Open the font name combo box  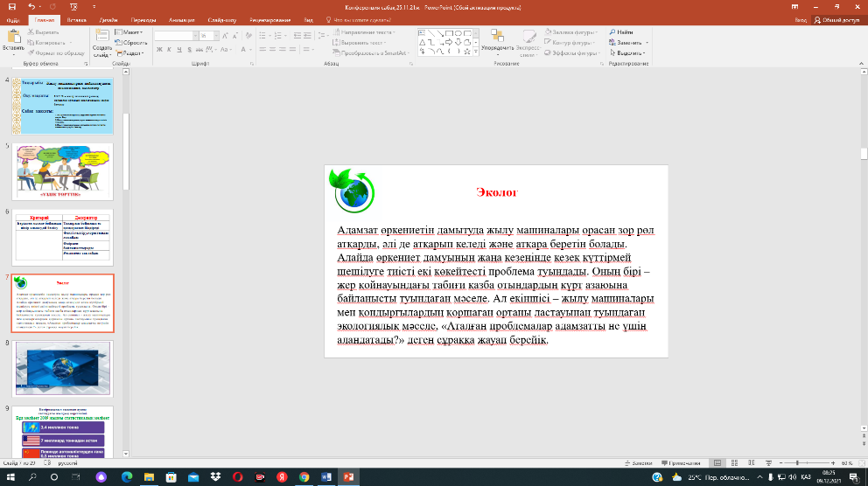175,35
